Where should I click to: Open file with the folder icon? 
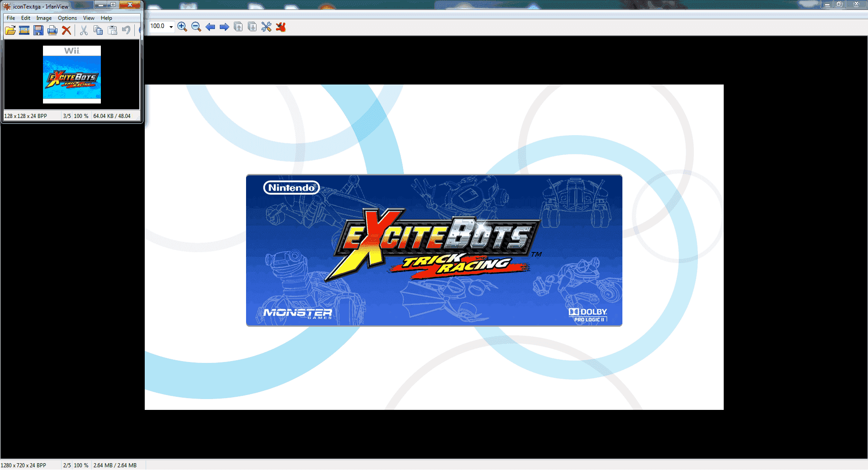tap(10, 30)
